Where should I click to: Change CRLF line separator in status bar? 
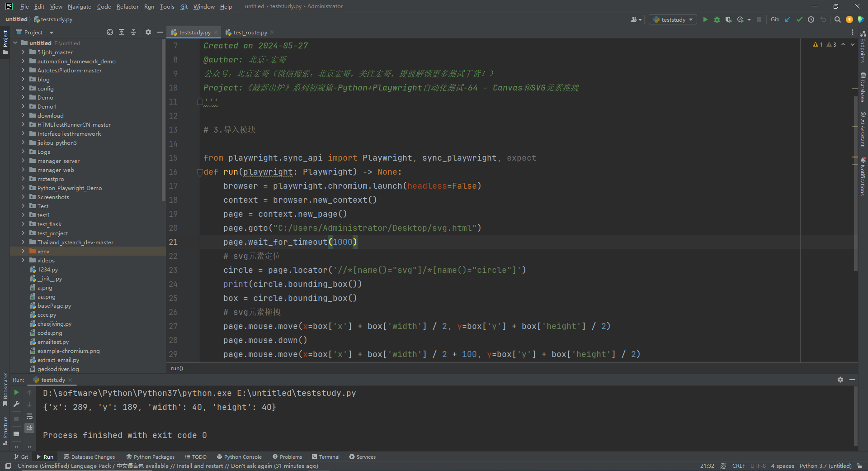[738, 466]
